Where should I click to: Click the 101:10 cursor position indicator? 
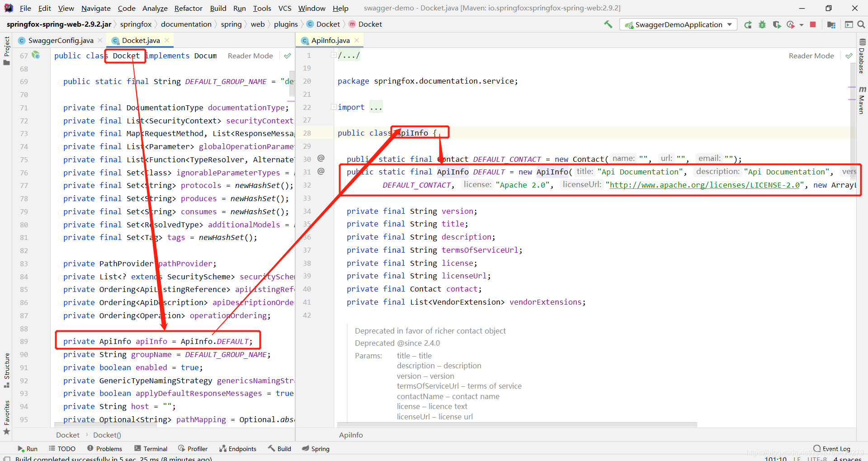776,458
